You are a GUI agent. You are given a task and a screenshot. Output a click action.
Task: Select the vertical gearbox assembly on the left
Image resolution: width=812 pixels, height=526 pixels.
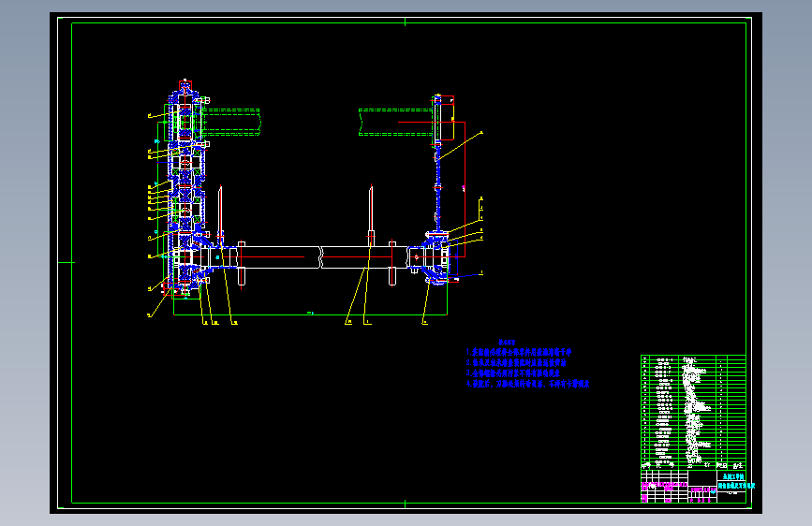click(x=186, y=189)
